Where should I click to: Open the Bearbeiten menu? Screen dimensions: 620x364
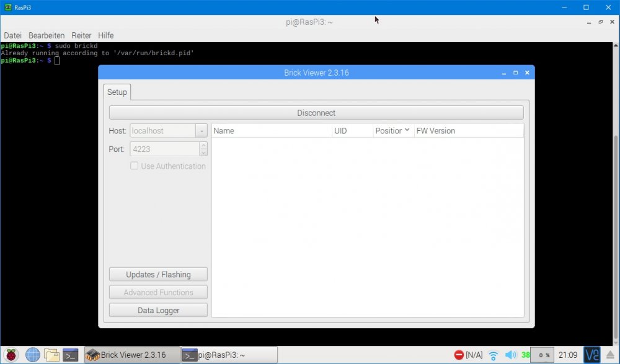click(x=46, y=35)
